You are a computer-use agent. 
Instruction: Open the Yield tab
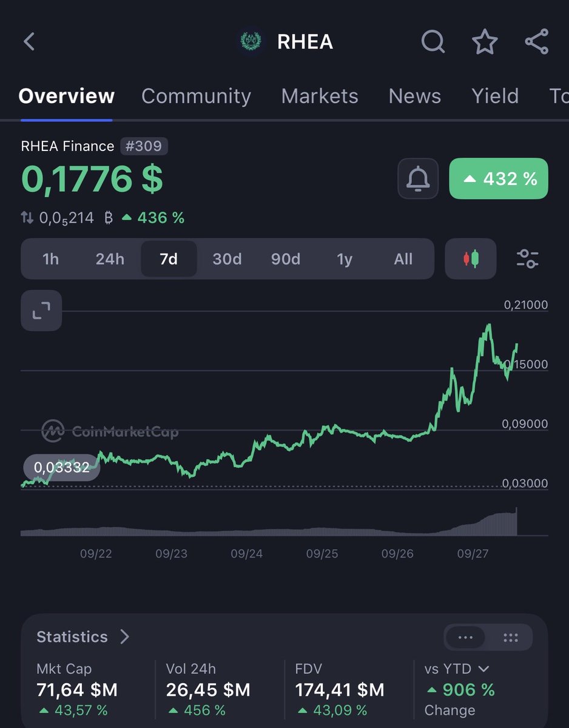coord(495,96)
